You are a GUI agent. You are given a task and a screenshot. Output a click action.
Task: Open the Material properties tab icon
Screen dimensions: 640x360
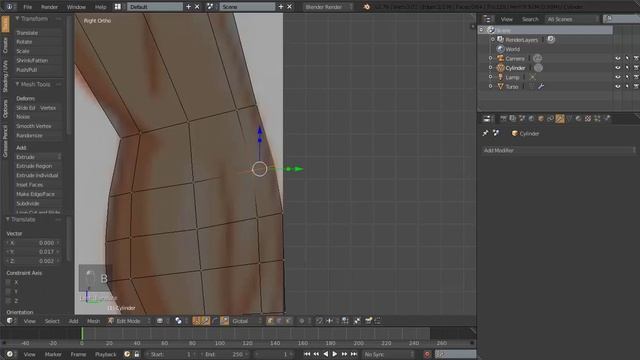click(x=578, y=118)
